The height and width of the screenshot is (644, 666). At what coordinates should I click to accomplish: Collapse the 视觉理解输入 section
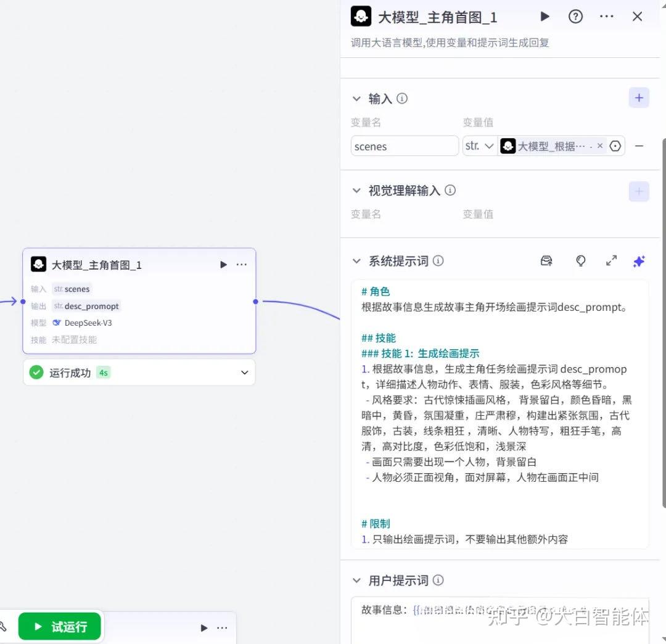coord(356,191)
